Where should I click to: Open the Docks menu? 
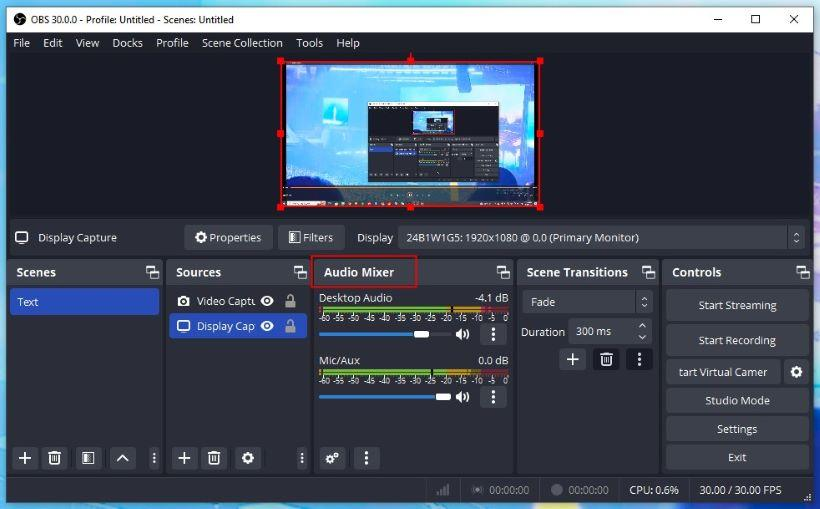click(128, 43)
